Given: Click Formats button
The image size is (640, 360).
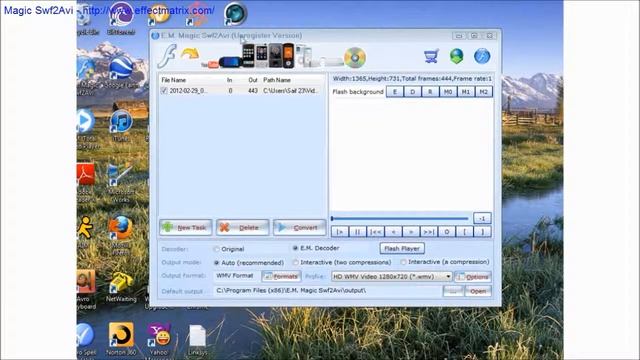Looking at the screenshot, I should coord(281,276).
